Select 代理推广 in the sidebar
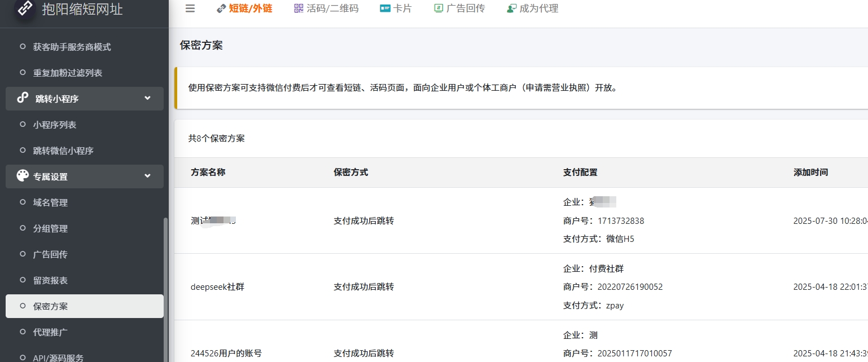Screen dimensions: 868x362 pos(50,332)
